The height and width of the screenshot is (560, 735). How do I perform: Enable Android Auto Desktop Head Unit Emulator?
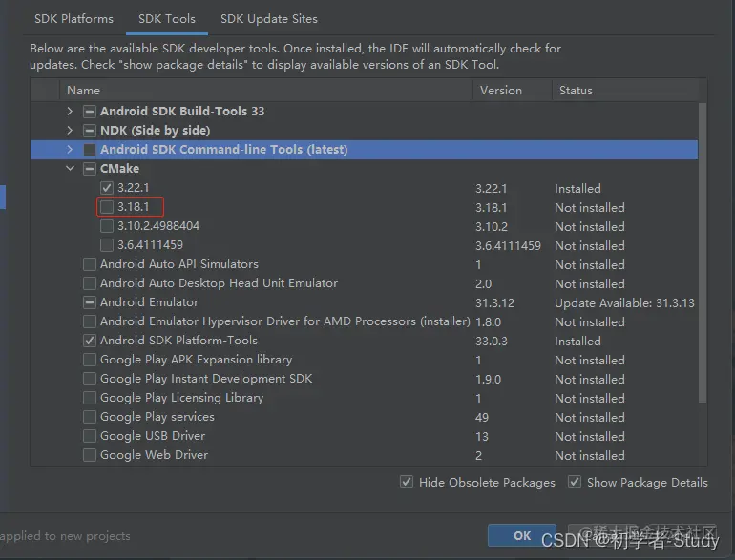[x=90, y=283]
